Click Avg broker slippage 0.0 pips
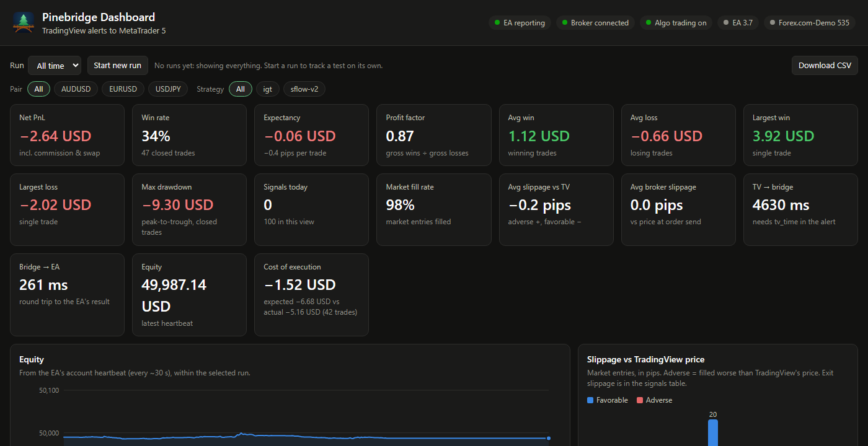 pos(657,204)
